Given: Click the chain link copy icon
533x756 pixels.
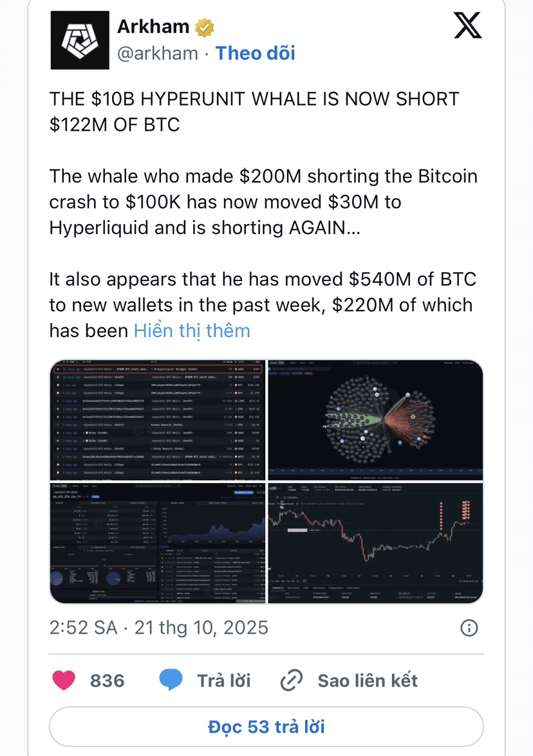Looking at the screenshot, I should 292,680.
